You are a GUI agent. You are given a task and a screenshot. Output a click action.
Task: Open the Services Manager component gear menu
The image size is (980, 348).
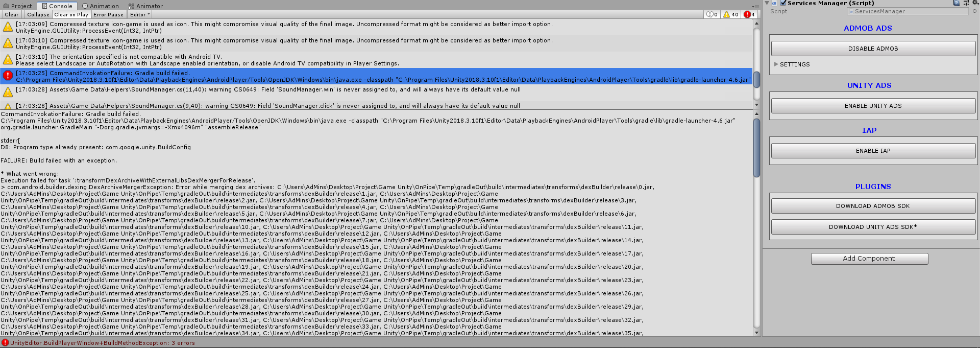[x=975, y=3]
